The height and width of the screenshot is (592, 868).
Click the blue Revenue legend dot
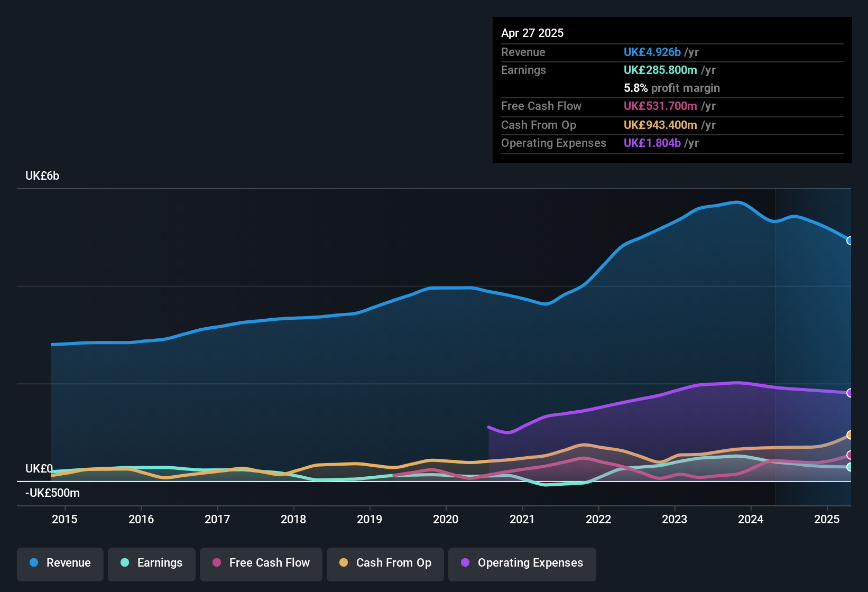point(33,563)
